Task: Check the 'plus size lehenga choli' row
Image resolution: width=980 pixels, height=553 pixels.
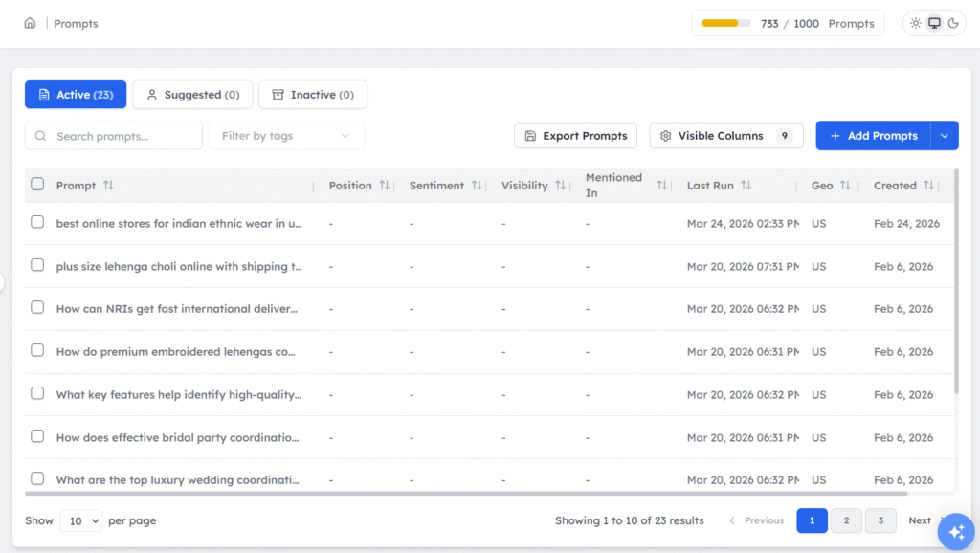Action: (37, 265)
